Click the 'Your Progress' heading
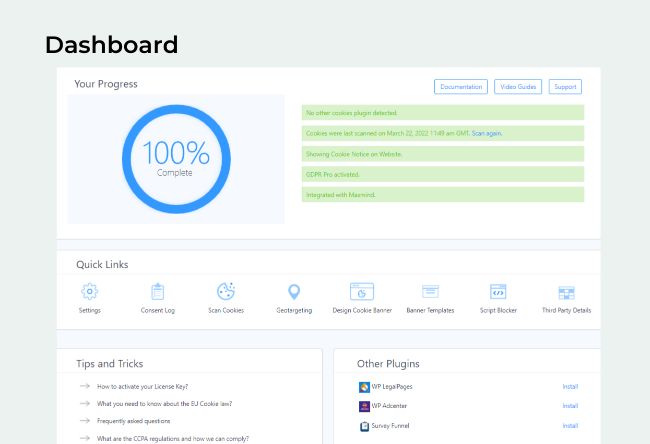 106,84
